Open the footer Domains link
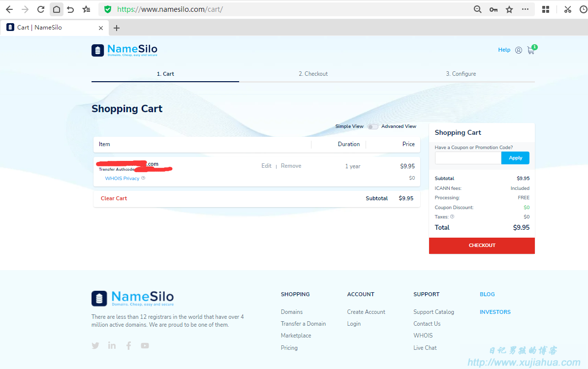The width and height of the screenshot is (588, 369). tap(292, 312)
